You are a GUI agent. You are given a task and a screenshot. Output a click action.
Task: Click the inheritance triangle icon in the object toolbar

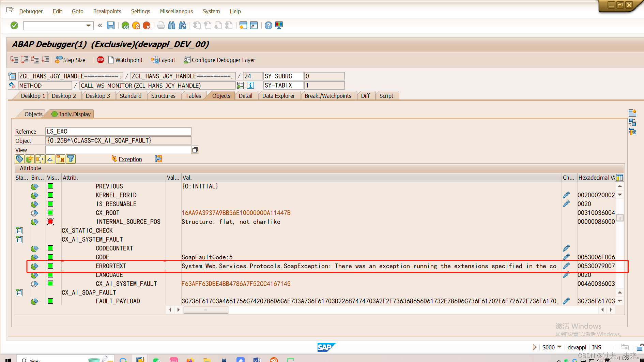pyautogui.click(x=50, y=159)
